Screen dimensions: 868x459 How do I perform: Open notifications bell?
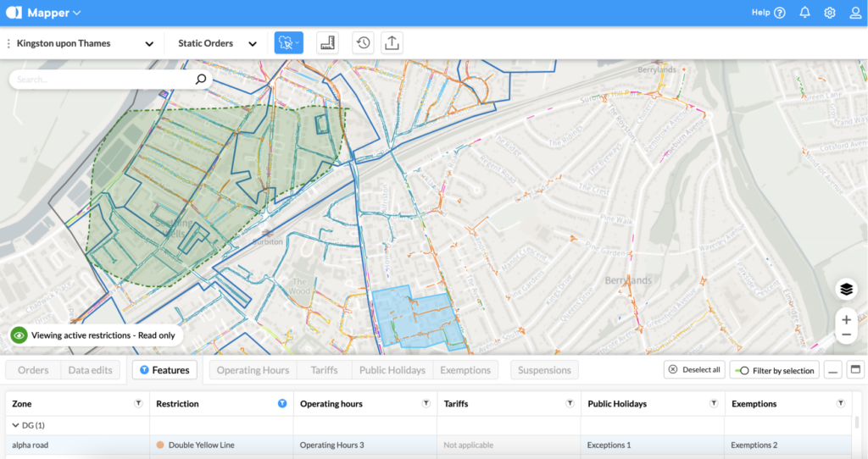tap(804, 13)
